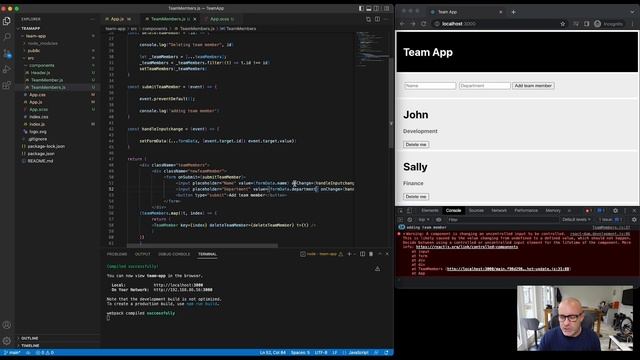Expand more DevTools tabs chevron
Screen dimensions: 640x360
[569, 211]
